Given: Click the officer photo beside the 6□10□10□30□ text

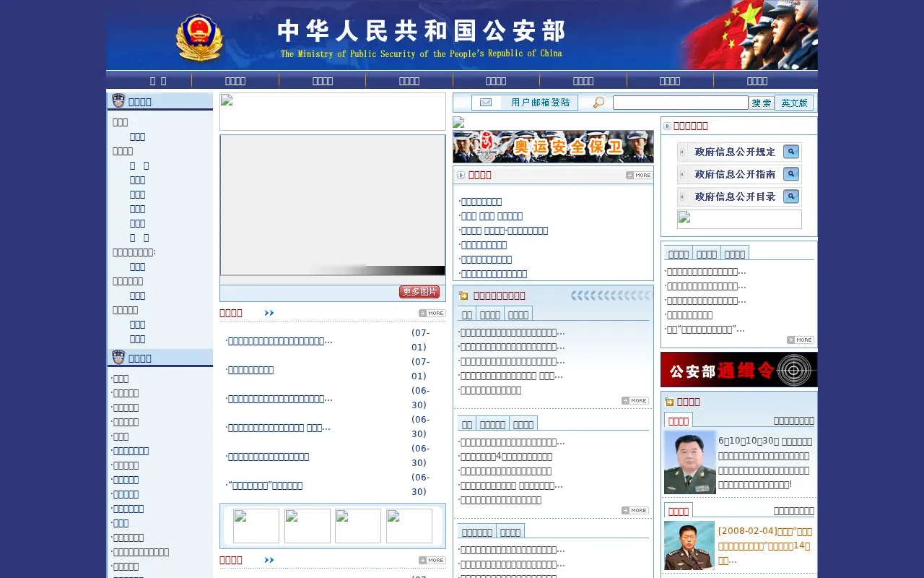Looking at the screenshot, I should (690, 462).
